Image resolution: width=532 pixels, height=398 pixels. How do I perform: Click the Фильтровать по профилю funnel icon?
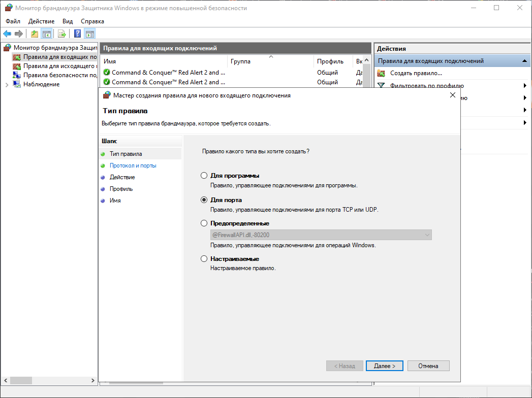pos(381,86)
